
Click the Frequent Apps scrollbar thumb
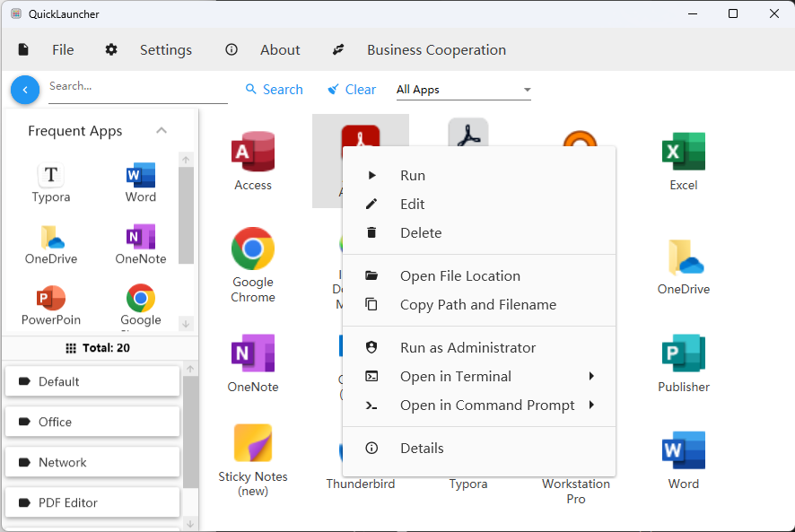186,215
